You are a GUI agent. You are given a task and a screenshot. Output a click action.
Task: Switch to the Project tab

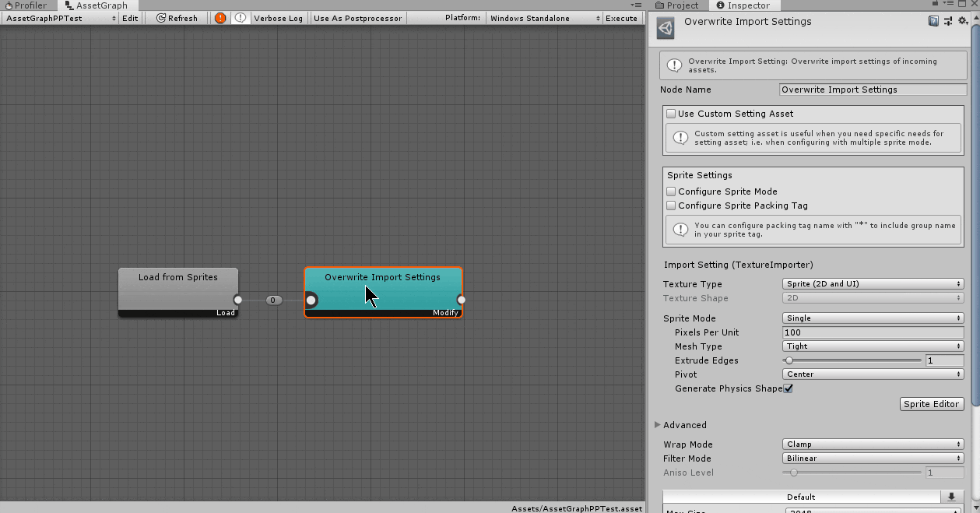click(x=677, y=5)
